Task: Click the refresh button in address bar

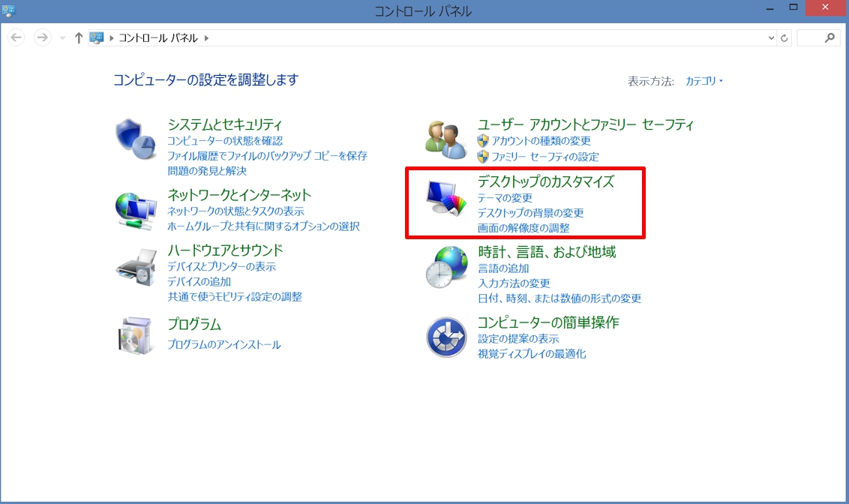Action: [x=784, y=38]
